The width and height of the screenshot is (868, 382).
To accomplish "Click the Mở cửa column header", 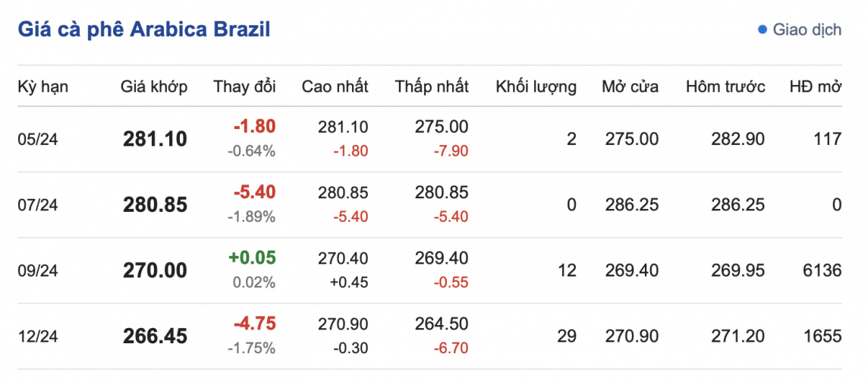I will [x=630, y=87].
